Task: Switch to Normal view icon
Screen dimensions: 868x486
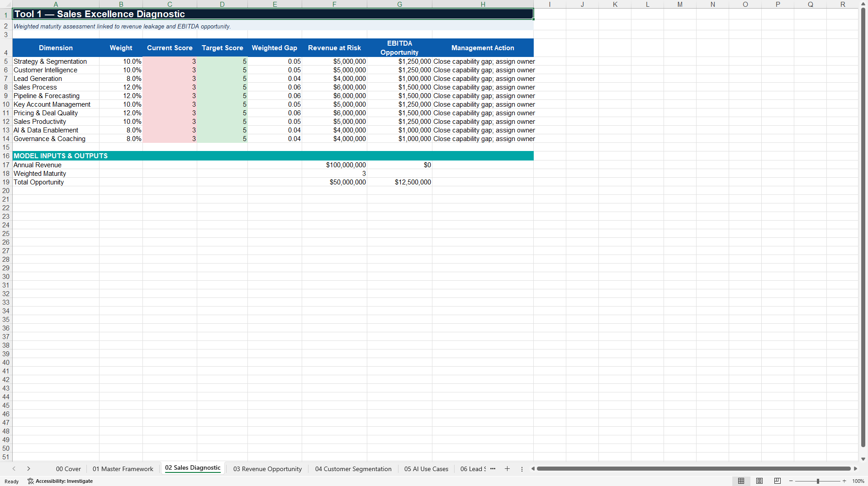Action: 741,481
